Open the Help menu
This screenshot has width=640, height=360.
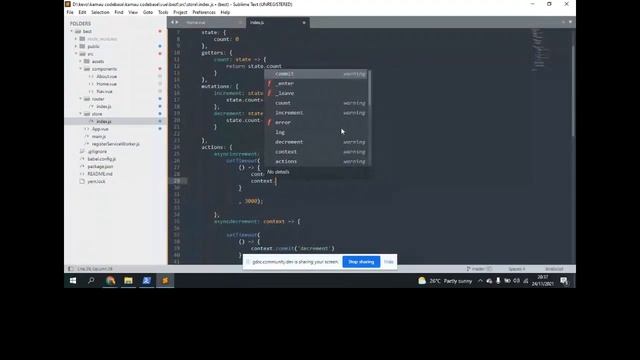click(225, 12)
